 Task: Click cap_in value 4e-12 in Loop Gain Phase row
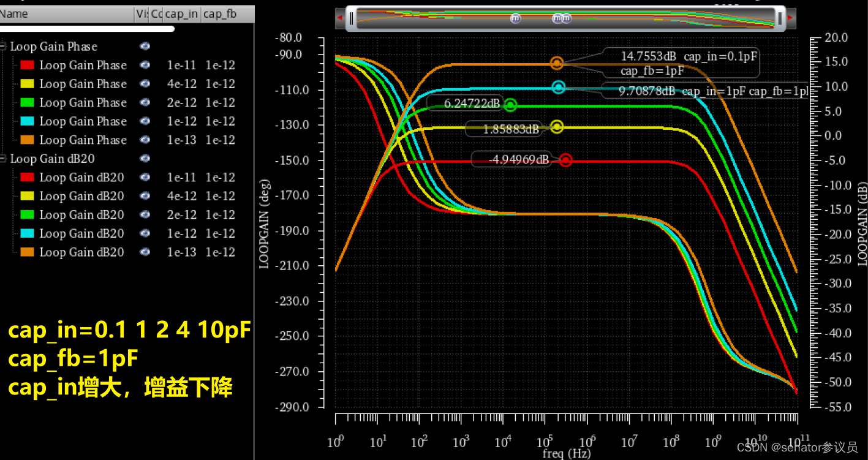pos(182,84)
